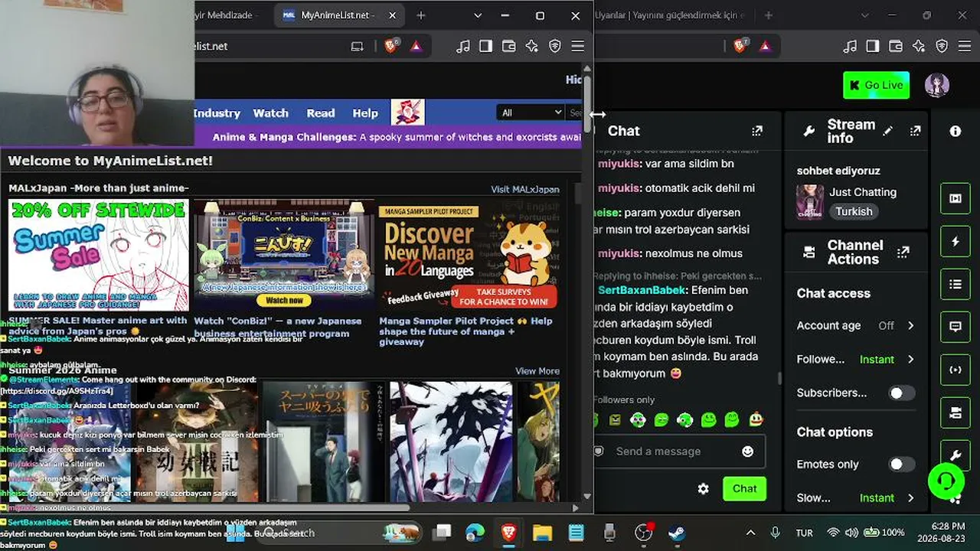Viewport: 980px width, 551px height.
Task: Toggle the Brave sidebar in MyAnimeList window
Action: pos(486,46)
